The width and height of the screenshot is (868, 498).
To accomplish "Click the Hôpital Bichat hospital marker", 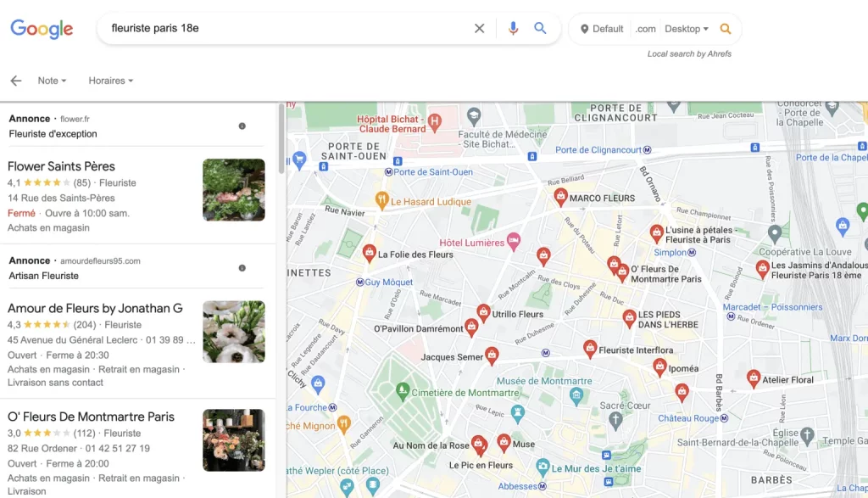I will coord(435,122).
